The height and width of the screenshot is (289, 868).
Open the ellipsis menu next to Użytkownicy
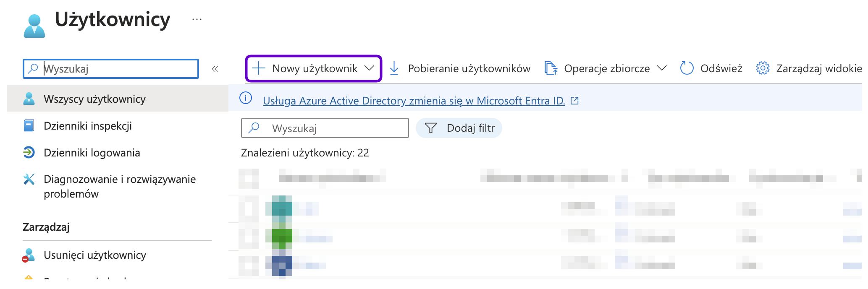[197, 19]
